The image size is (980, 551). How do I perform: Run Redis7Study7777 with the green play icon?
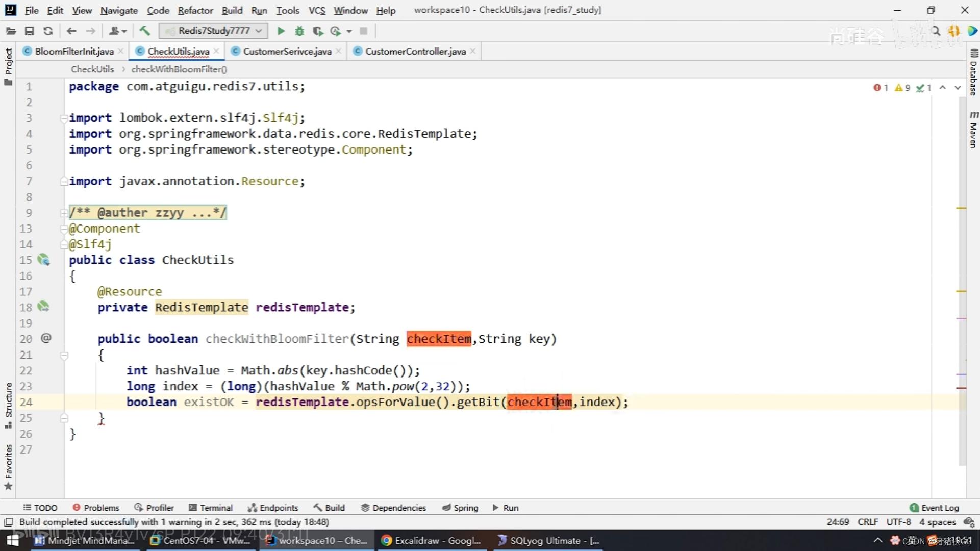tap(281, 31)
